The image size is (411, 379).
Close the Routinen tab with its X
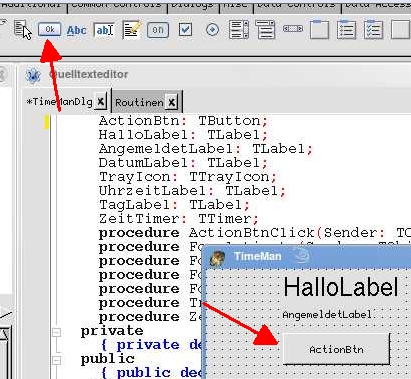click(172, 102)
